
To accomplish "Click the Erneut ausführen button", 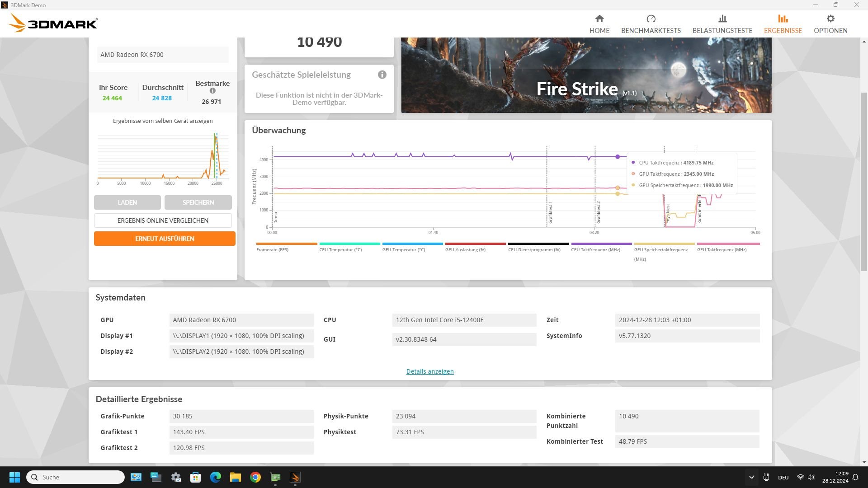I will (x=165, y=239).
